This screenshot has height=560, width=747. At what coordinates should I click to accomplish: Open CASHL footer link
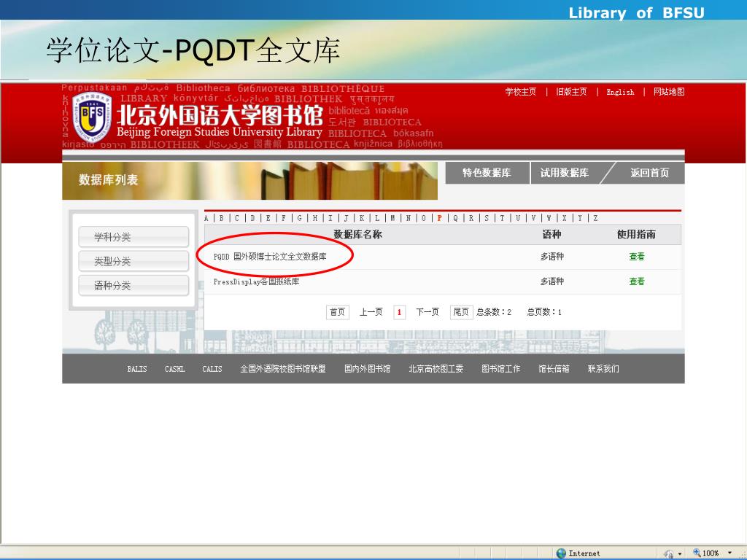pyautogui.click(x=174, y=368)
